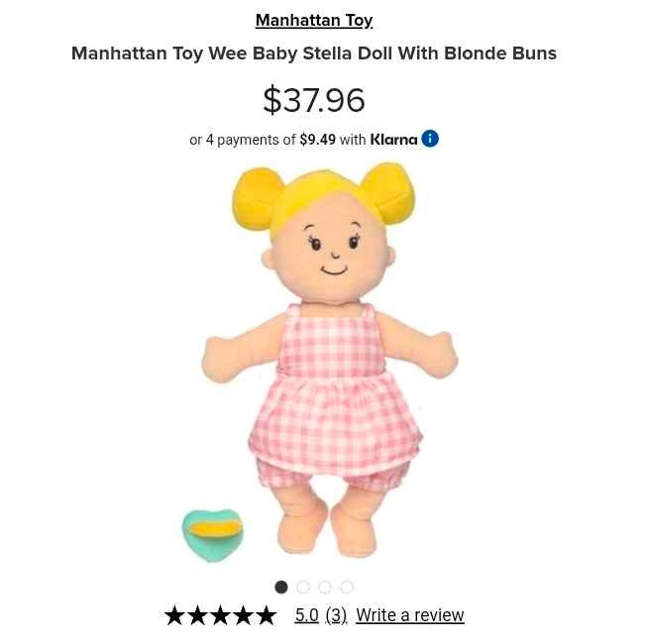Open the Manhattan Toy brand link
The width and height of the screenshot is (645, 644).
coord(314,20)
